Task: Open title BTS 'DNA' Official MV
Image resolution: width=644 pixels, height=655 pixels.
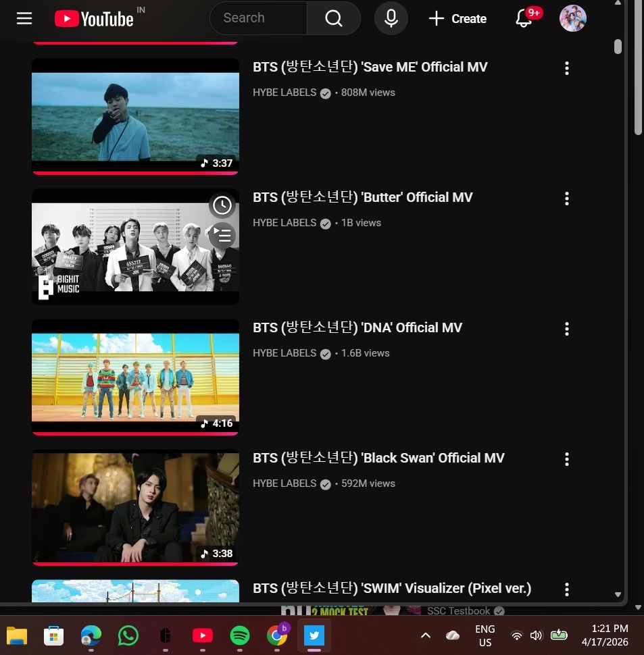Action: click(x=357, y=327)
